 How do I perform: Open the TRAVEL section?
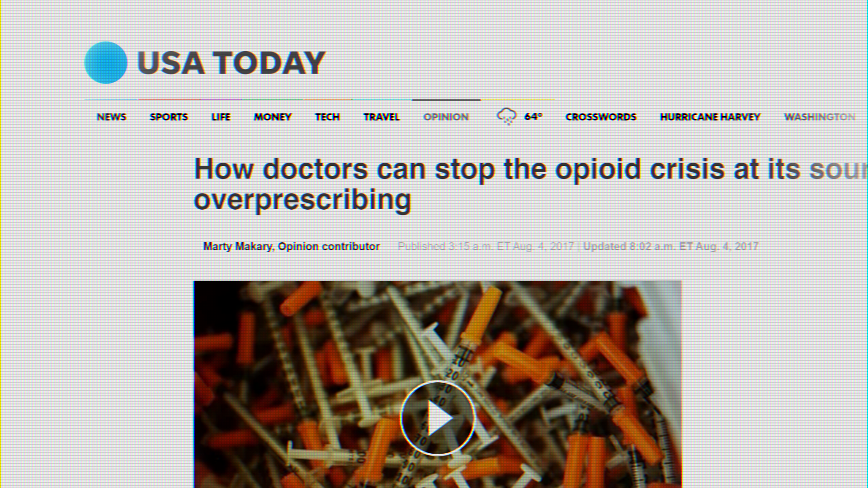click(382, 117)
